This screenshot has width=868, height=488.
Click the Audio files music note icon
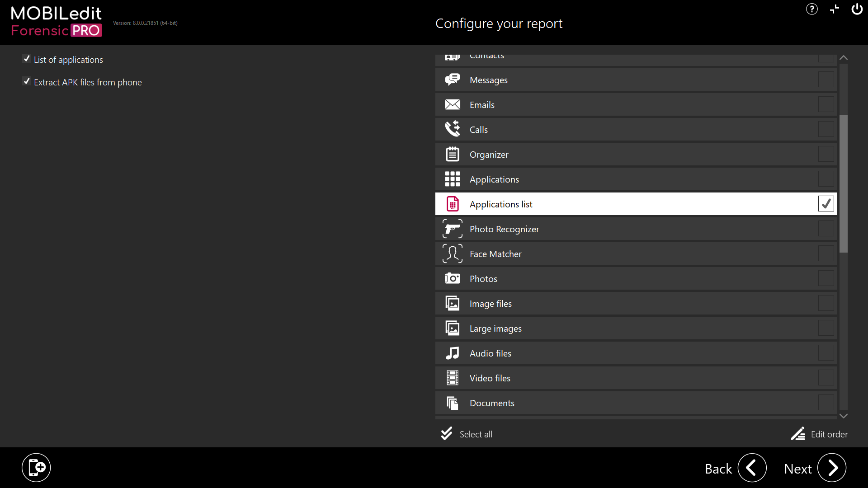452,353
